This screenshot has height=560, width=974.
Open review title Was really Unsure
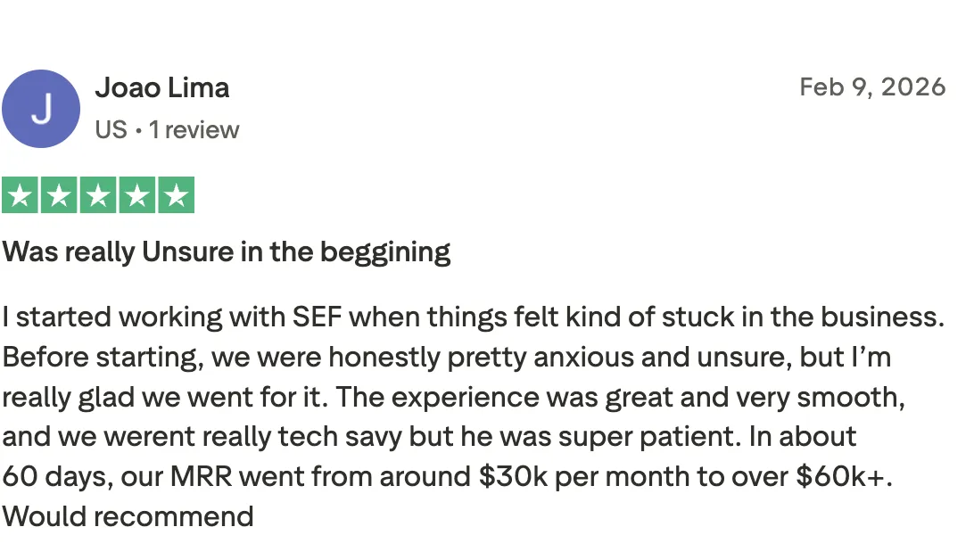[x=227, y=252]
